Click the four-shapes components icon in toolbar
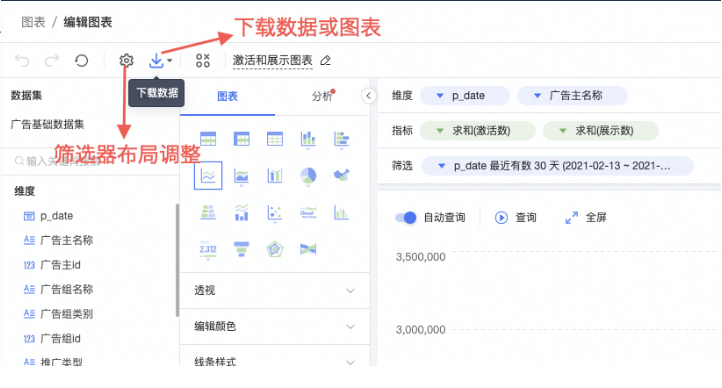Image resolution: width=722 pixels, height=388 pixels. 203,60
